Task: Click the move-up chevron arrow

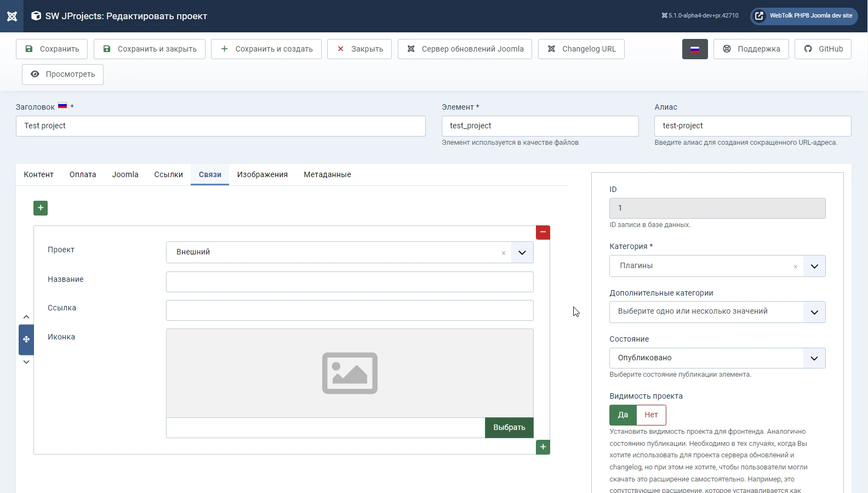Action: 26,317
